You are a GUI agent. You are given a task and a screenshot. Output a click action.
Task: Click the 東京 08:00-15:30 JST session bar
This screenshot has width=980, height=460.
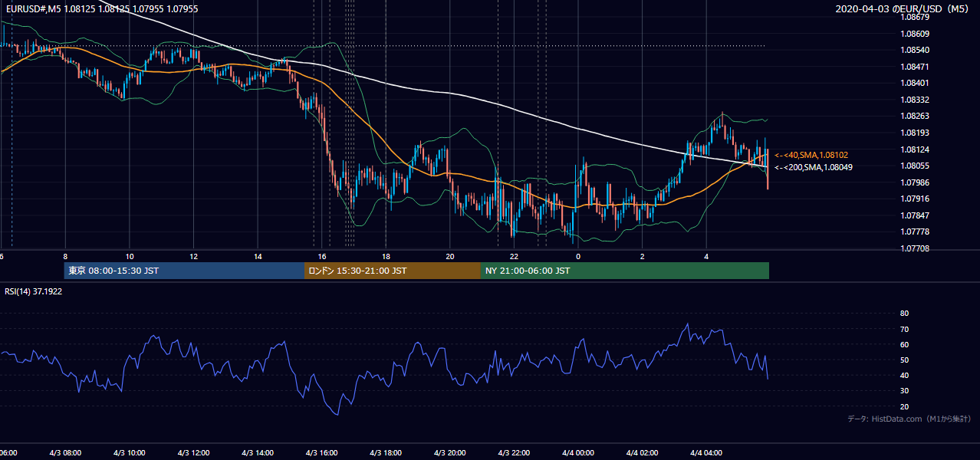[184, 271]
